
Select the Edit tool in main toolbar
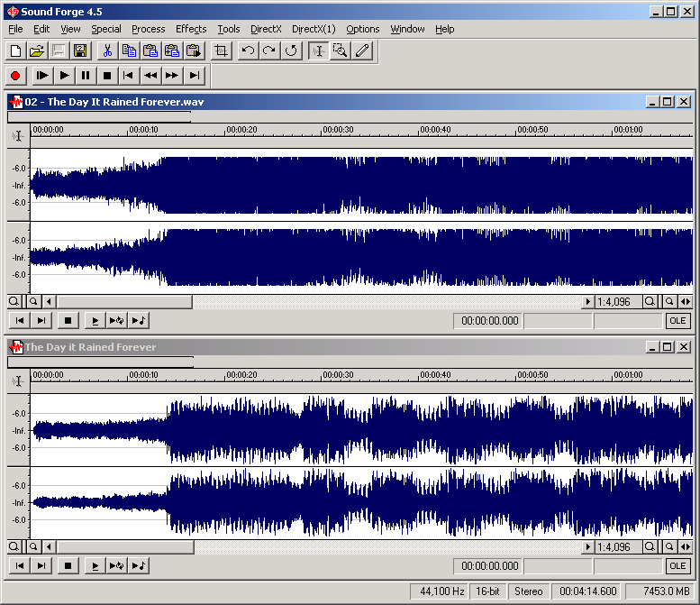coord(318,50)
